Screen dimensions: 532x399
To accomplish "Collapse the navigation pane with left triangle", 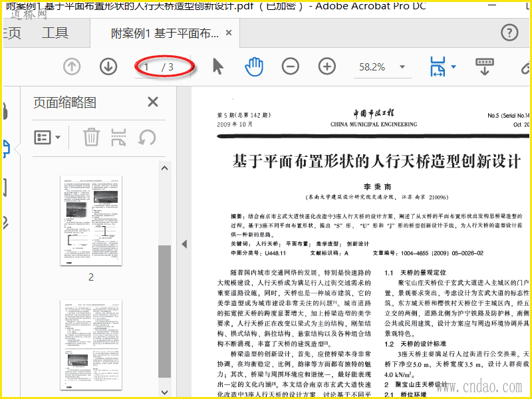I will [x=184, y=244].
